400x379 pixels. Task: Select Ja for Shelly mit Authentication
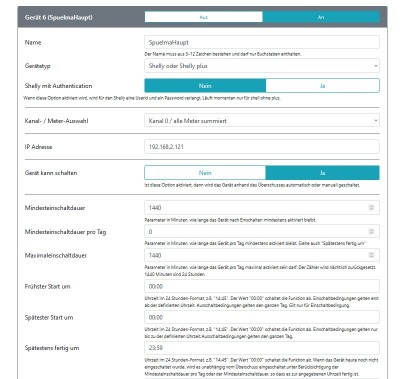[322, 86]
